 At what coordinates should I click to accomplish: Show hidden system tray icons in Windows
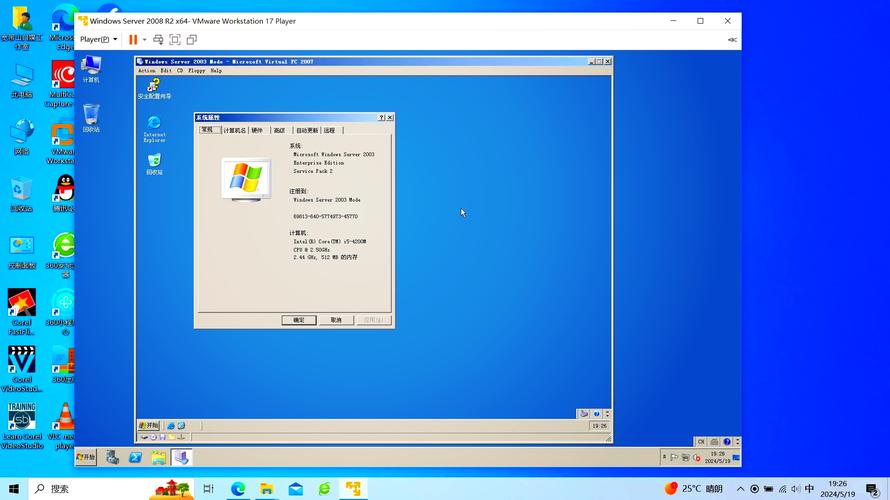click(741, 489)
